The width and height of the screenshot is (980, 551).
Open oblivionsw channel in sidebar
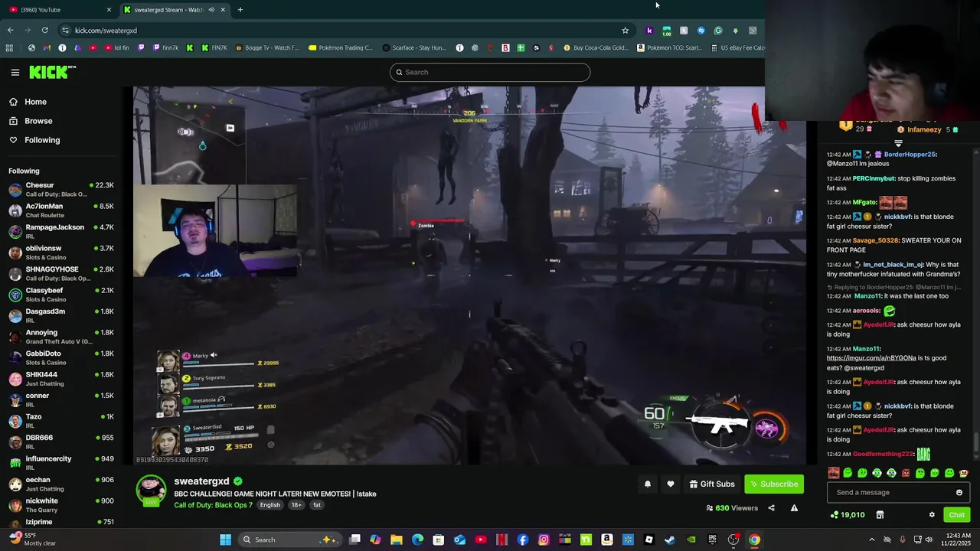pos(61,253)
